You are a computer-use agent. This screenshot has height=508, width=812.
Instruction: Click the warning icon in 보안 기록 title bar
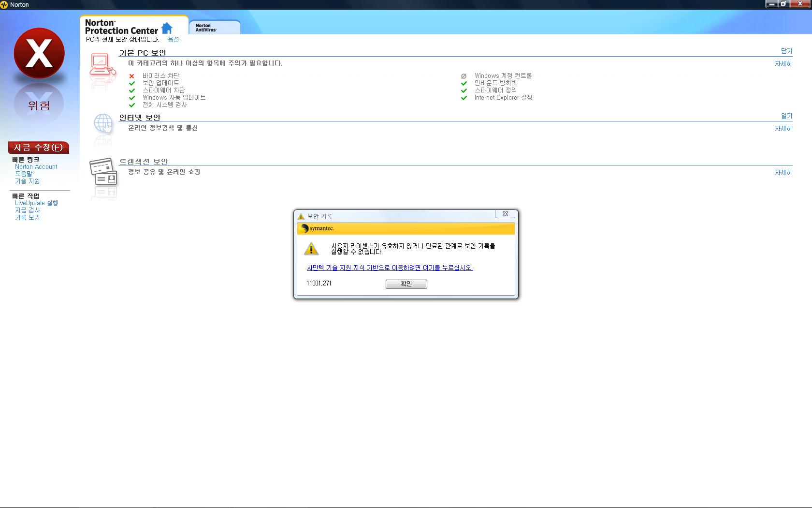tap(301, 216)
